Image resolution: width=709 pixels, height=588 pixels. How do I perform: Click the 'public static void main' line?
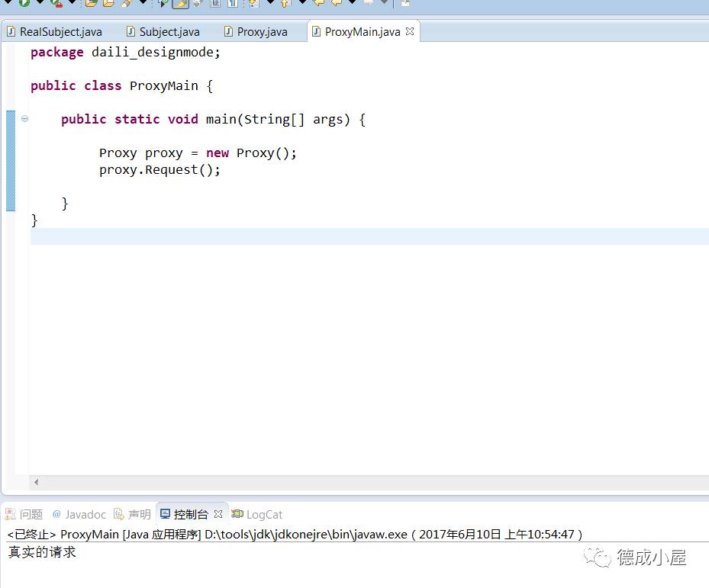click(213, 119)
